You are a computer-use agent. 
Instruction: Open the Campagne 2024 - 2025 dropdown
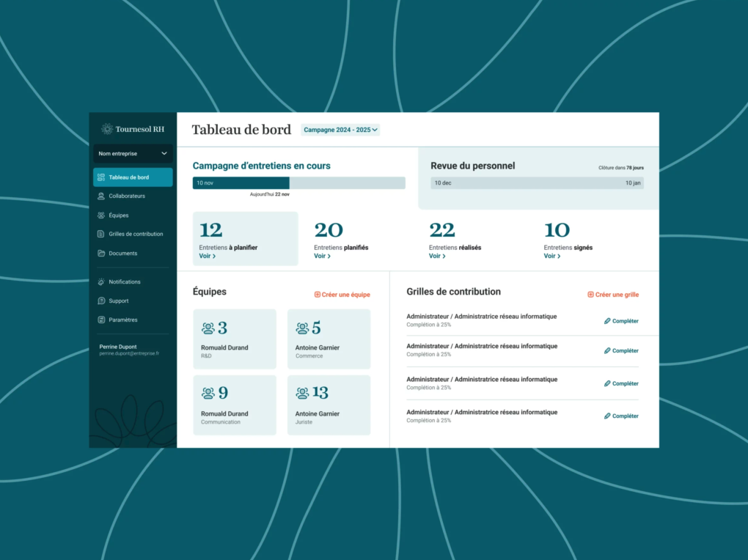coord(340,130)
